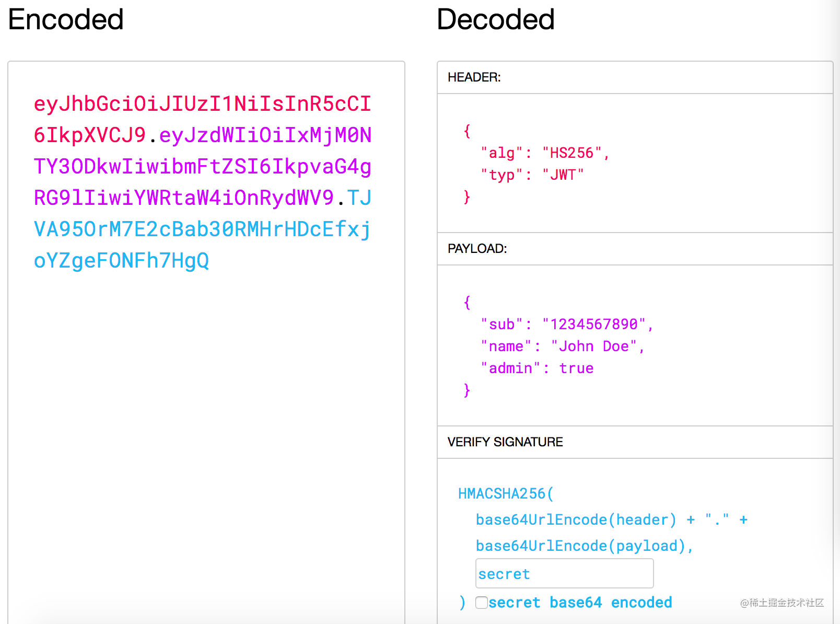
Task: Click the red token line eyJhbGciOiJIUzI1NiIsInR5cCI
Action: [x=203, y=104]
